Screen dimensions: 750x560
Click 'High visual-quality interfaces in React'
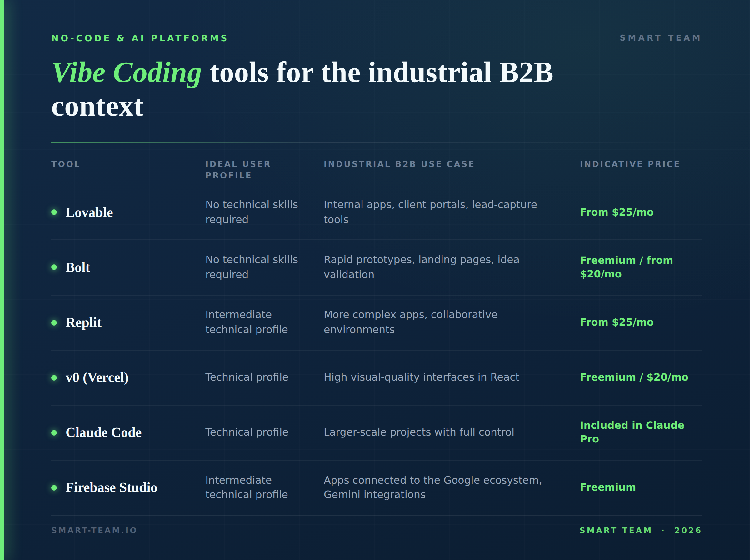421,377
